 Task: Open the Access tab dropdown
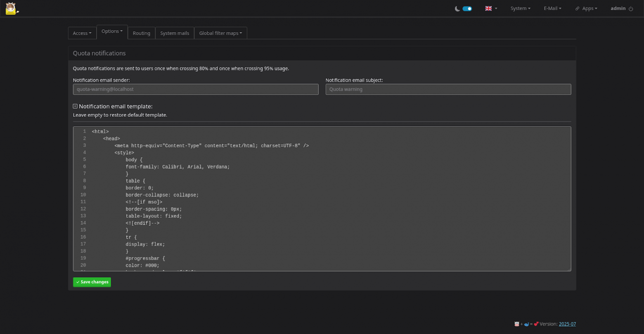point(82,33)
